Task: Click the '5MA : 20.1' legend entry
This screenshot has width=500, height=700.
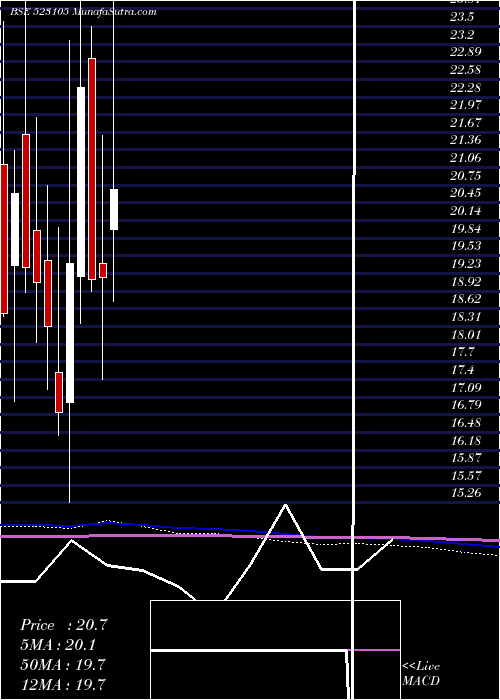Action: (58, 645)
